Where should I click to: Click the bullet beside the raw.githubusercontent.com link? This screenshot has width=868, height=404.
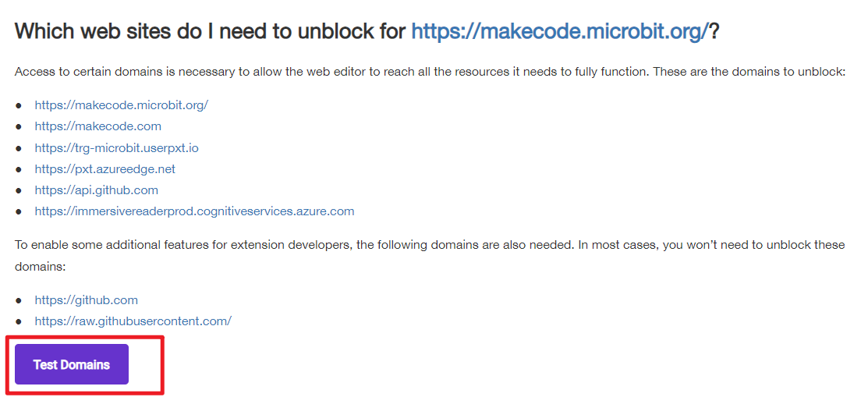(x=19, y=321)
